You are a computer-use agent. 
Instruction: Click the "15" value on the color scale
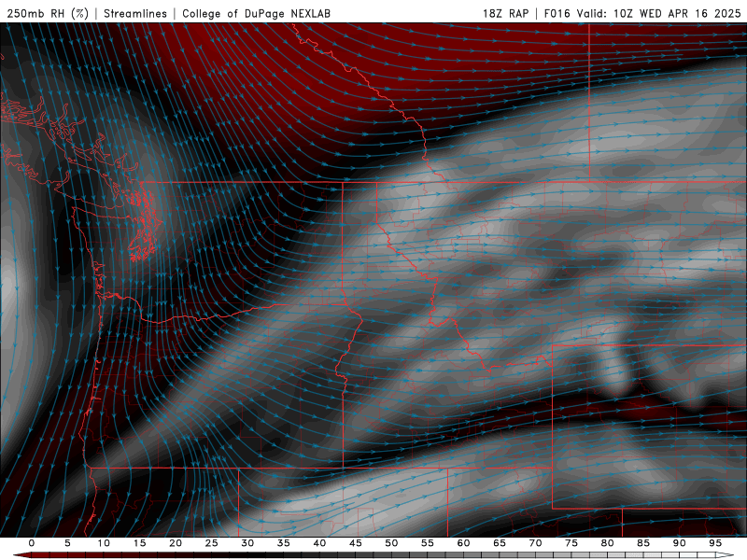pos(139,543)
